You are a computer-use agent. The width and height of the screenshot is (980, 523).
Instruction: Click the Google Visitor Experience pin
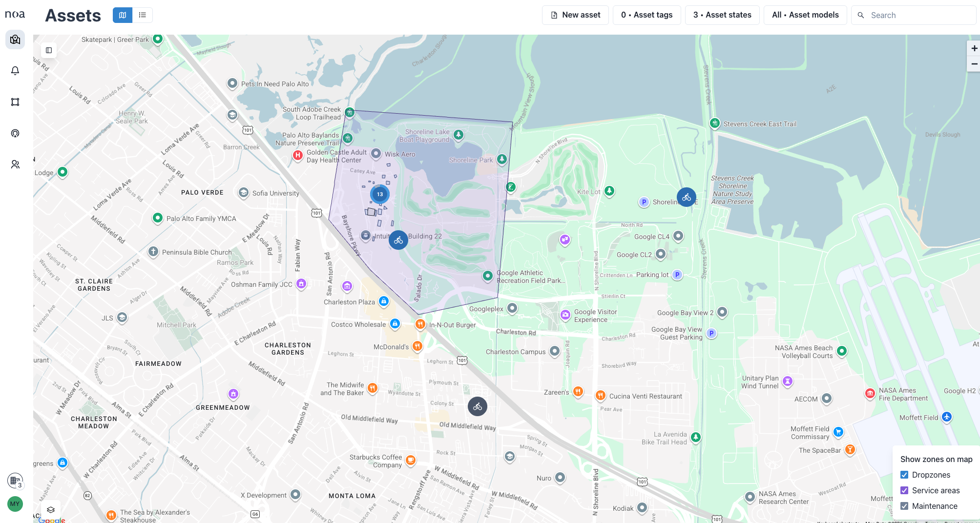point(565,315)
